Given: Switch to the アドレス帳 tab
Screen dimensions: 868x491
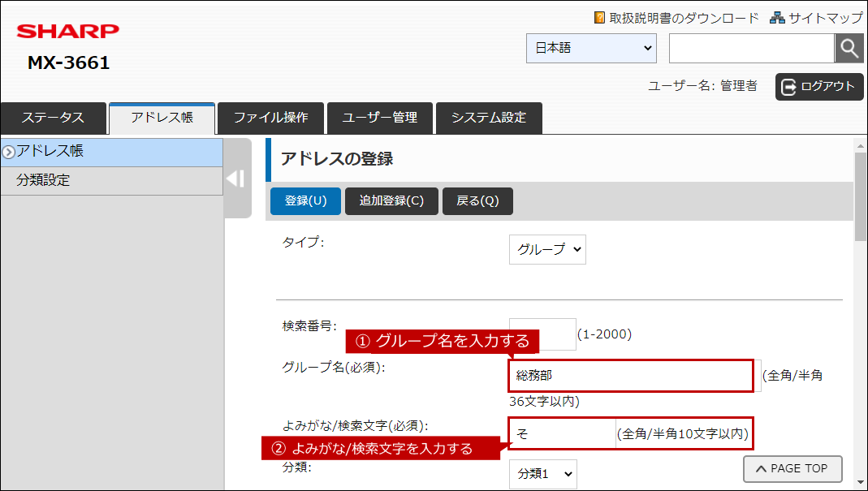Looking at the screenshot, I should (162, 118).
